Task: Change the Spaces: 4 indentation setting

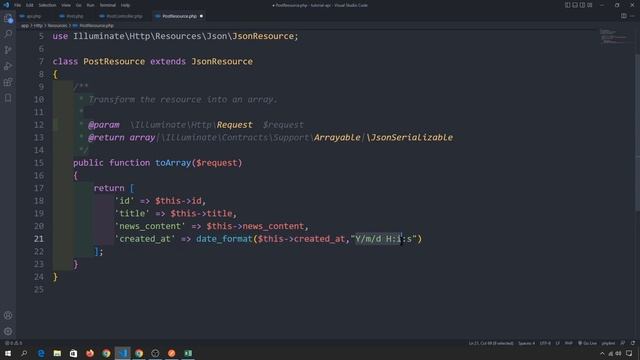Action: (x=526, y=343)
